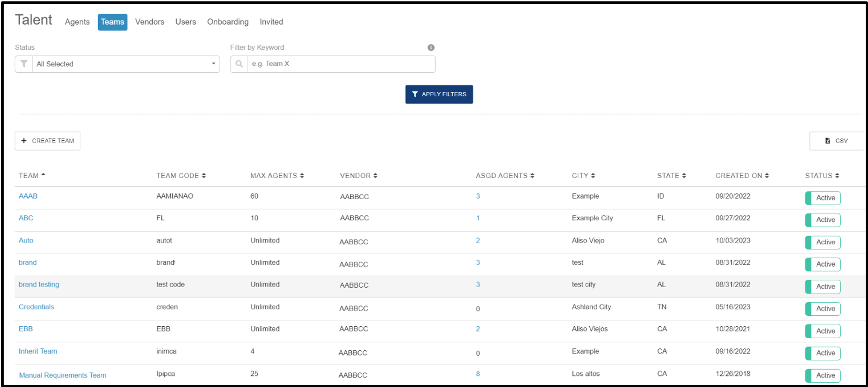
Task: Click the Apply Filters button
Action: pos(439,94)
